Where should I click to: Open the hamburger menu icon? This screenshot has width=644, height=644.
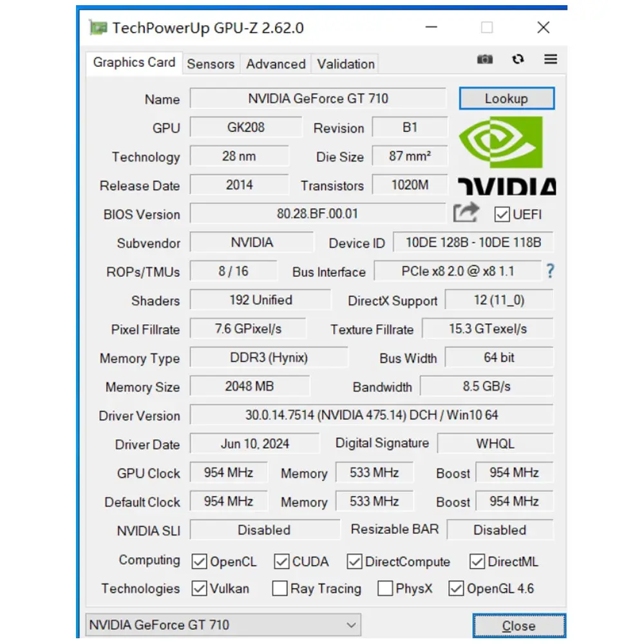(x=551, y=59)
